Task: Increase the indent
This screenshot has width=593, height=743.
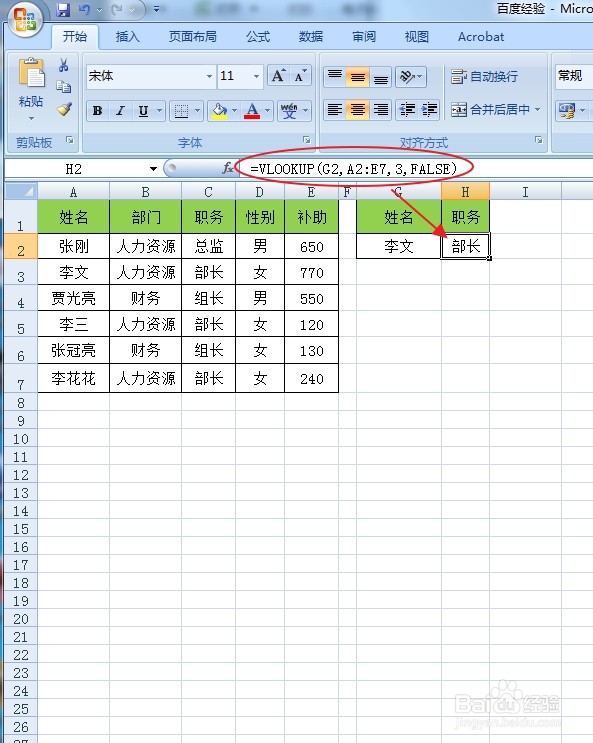Action: (x=429, y=110)
